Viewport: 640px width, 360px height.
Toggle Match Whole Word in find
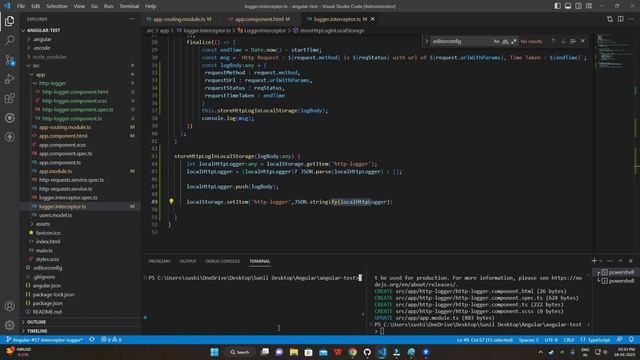pyautogui.click(x=505, y=41)
